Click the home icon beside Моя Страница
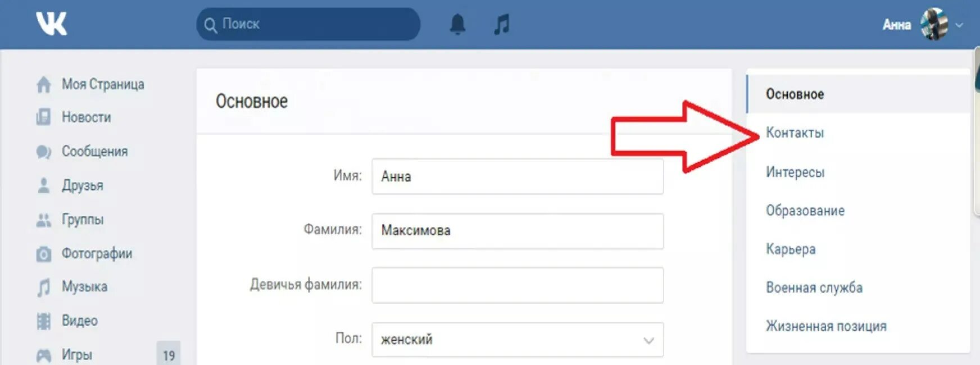The height and width of the screenshot is (365, 980). (43, 84)
